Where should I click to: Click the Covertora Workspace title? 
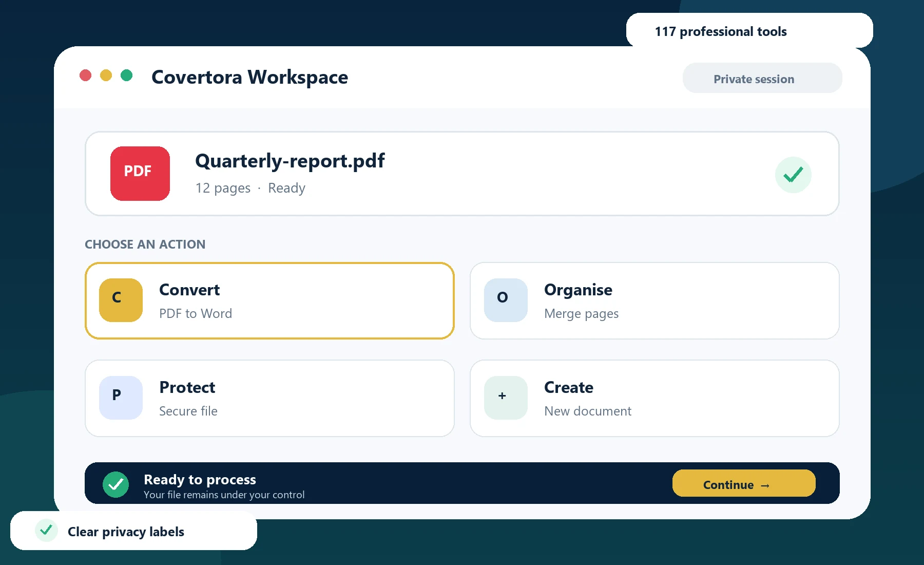[249, 77]
